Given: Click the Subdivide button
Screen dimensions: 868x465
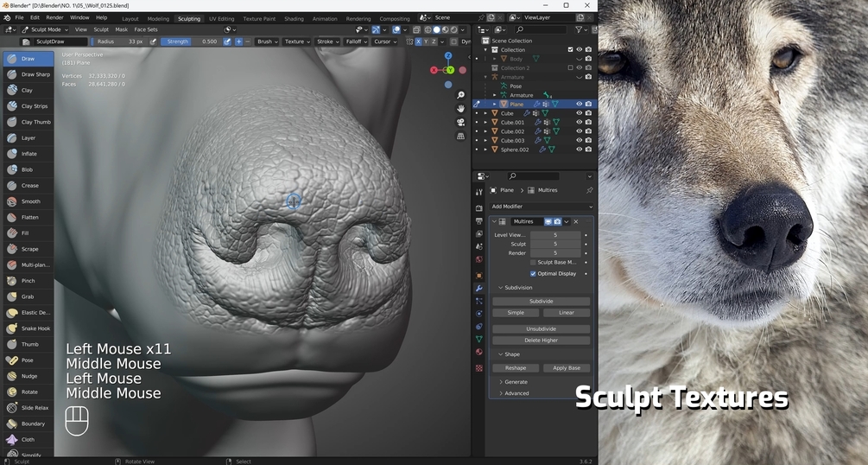Looking at the screenshot, I should coord(541,301).
